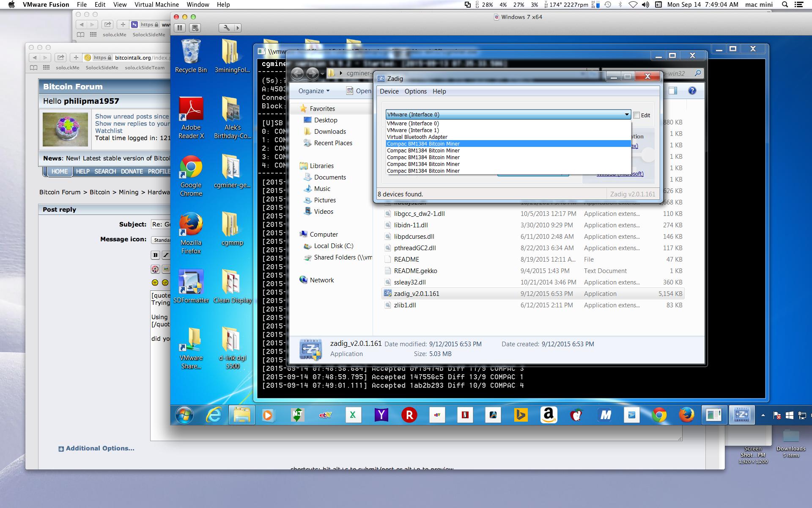
Task: Open Zadig Device menu
Action: (x=389, y=91)
